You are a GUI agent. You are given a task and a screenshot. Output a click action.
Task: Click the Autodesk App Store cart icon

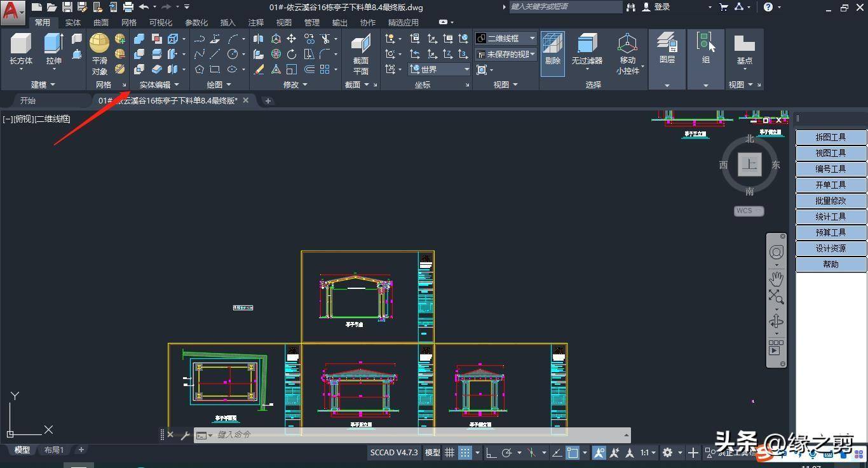723,7
